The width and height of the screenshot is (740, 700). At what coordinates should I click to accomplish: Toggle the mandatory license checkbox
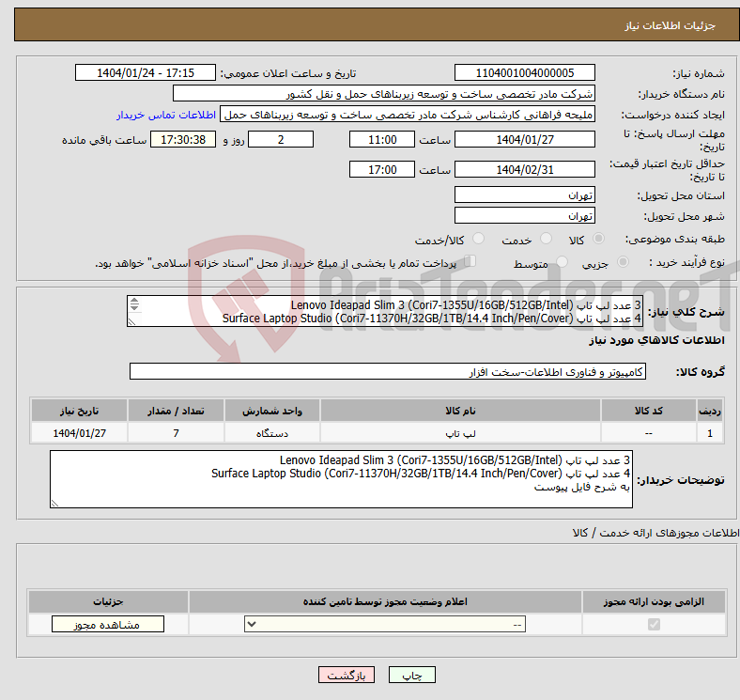(x=654, y=625)
